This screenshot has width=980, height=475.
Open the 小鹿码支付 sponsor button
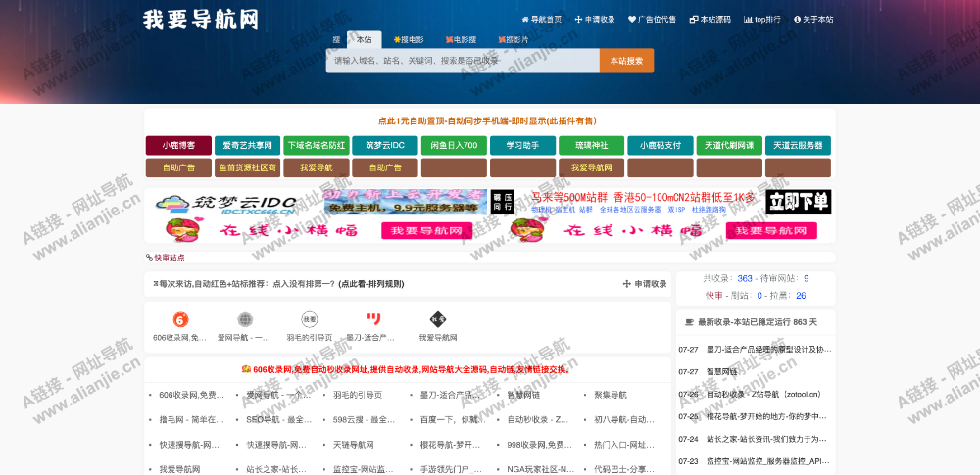pyautogui.click(x=661, y=146)
